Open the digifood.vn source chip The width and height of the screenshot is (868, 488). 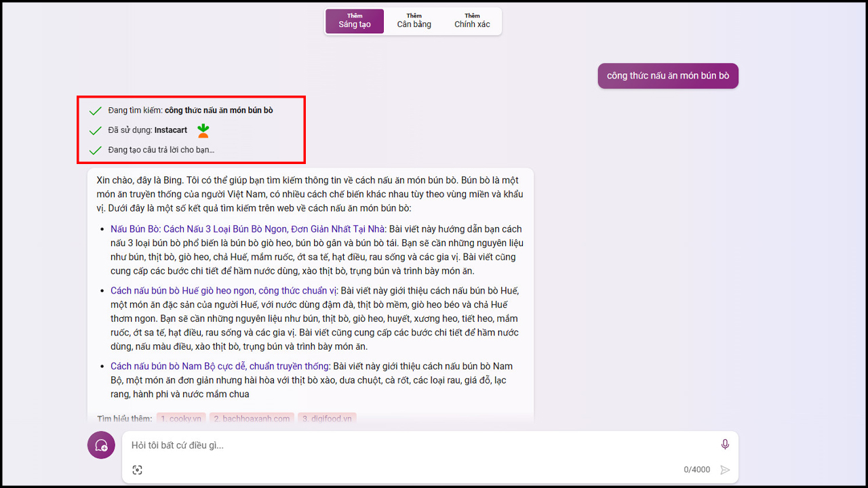(327, 418)
